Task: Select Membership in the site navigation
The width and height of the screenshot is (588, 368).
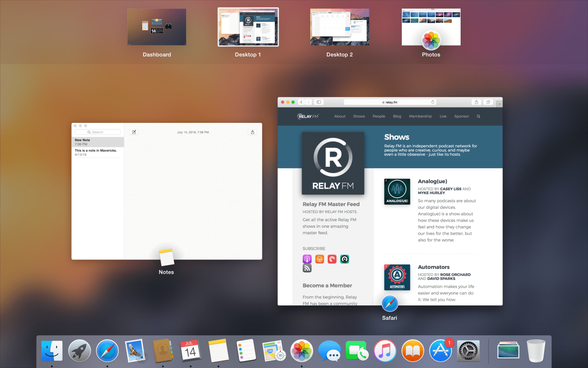Action: (x=420, y=116)
